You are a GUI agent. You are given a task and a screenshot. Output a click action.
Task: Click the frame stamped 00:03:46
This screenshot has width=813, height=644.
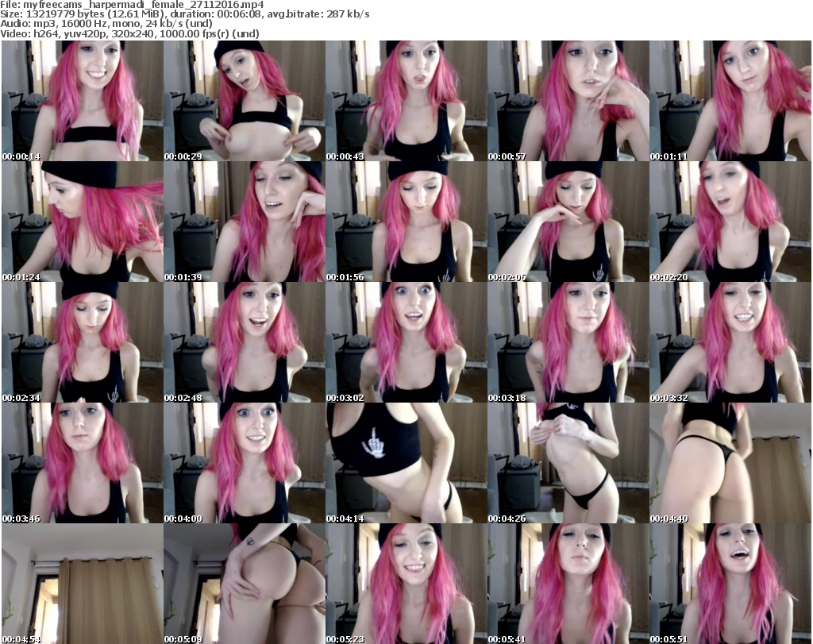(x=83, y=463)
